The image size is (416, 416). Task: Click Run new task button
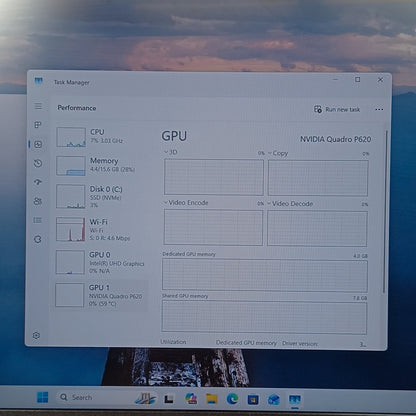point(337,109)
